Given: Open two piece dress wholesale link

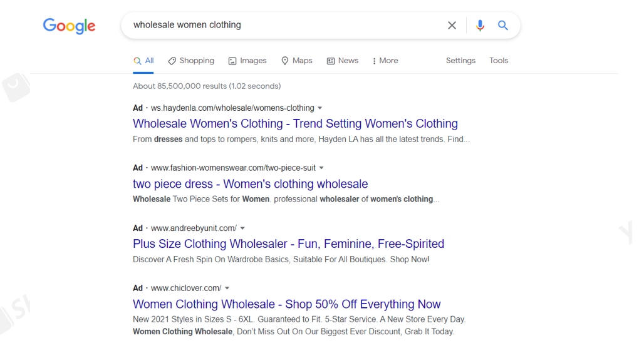Looking at the screenshot, I should pyautogui.click(x=250, y=184).
